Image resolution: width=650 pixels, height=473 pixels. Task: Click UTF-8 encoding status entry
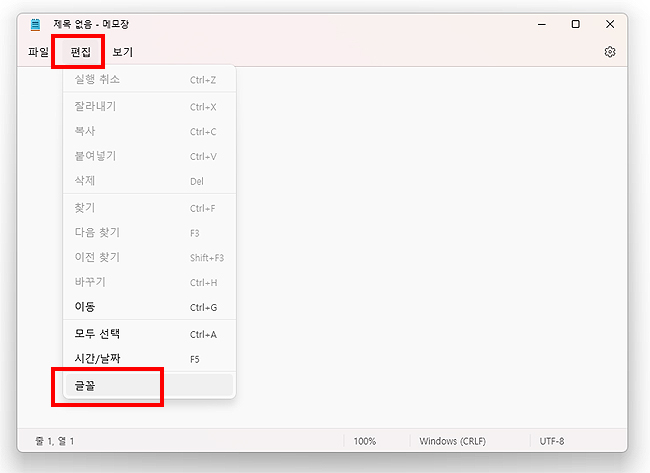(x=551, y=441)
